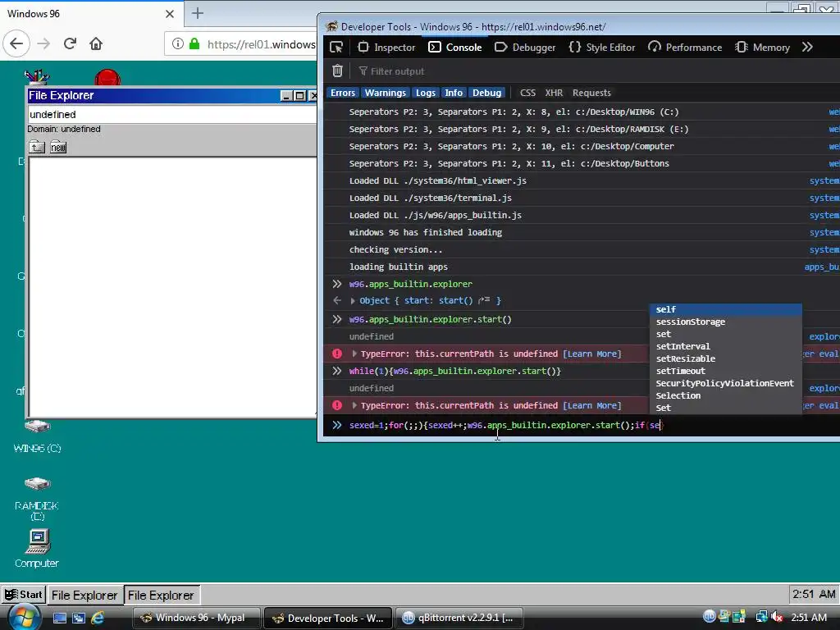This screenshot has width=840, height=630.
Task: Choose 'self' from autocomplete list
Action: pos(725,309)
